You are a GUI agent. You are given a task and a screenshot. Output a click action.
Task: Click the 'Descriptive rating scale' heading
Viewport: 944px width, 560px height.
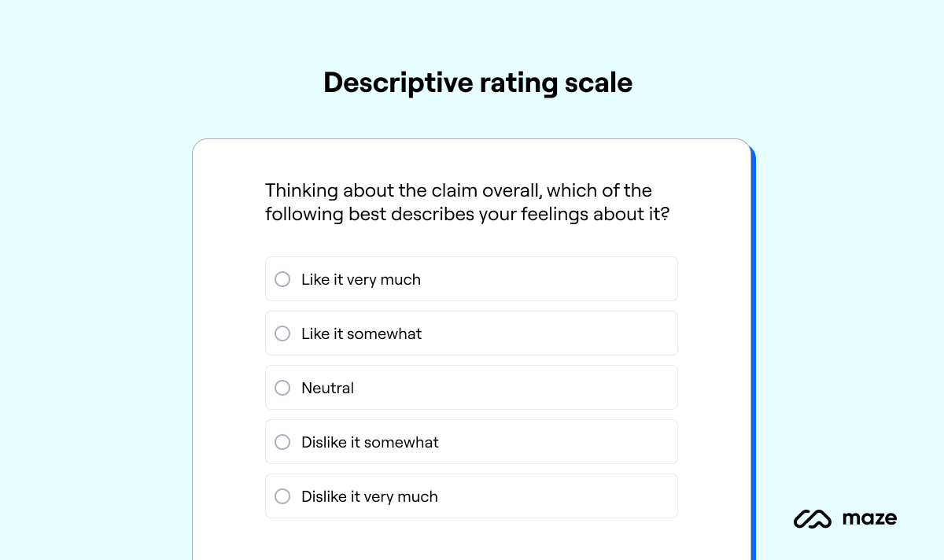pos(478,82)
